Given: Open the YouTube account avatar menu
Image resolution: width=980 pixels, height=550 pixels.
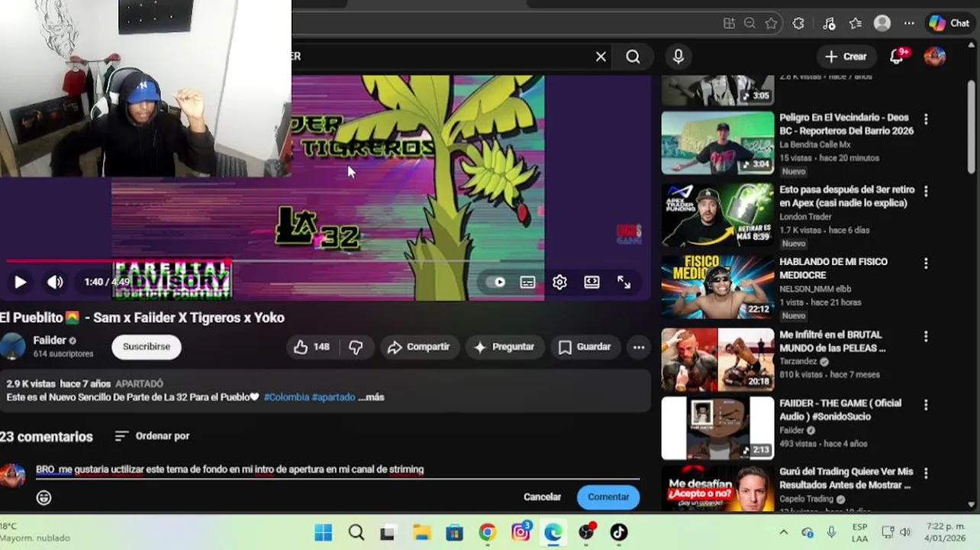Looking at the screenshot, I should point(935,57).
